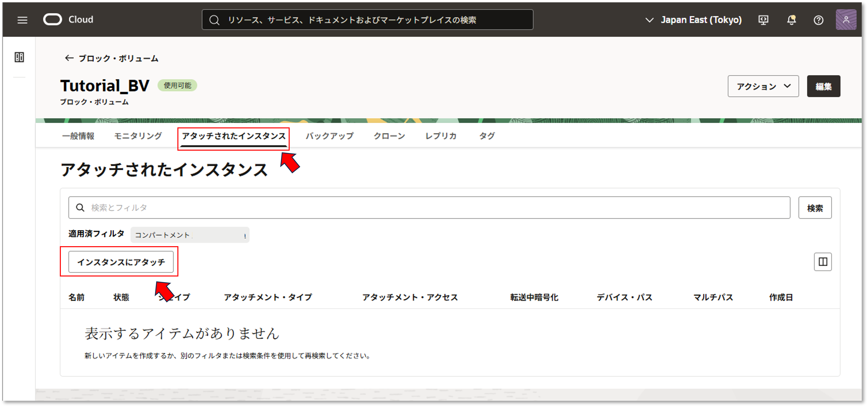Click the back arrow to ブロック・ボリューム

(69, 58)
